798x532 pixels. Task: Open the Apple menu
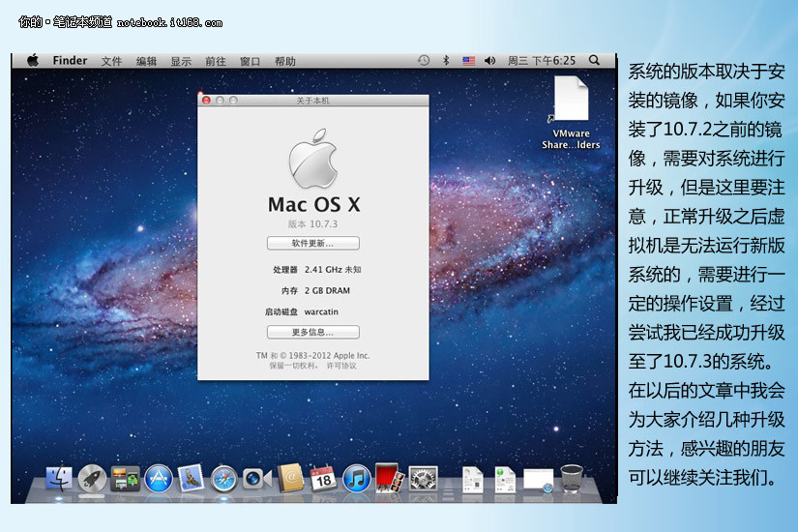[33, 61]
